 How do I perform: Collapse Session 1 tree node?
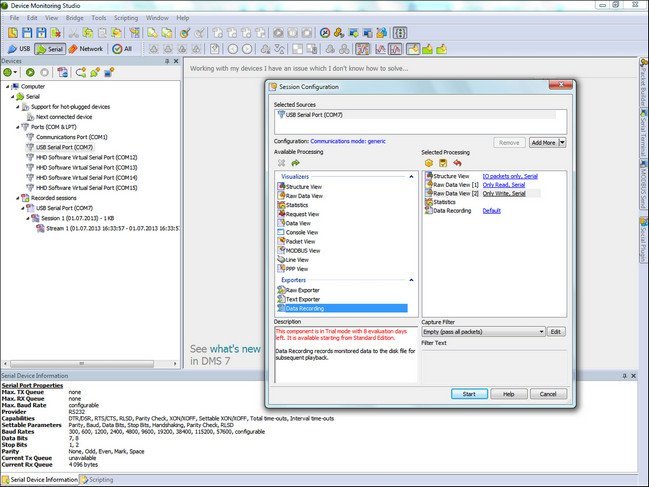28,218
